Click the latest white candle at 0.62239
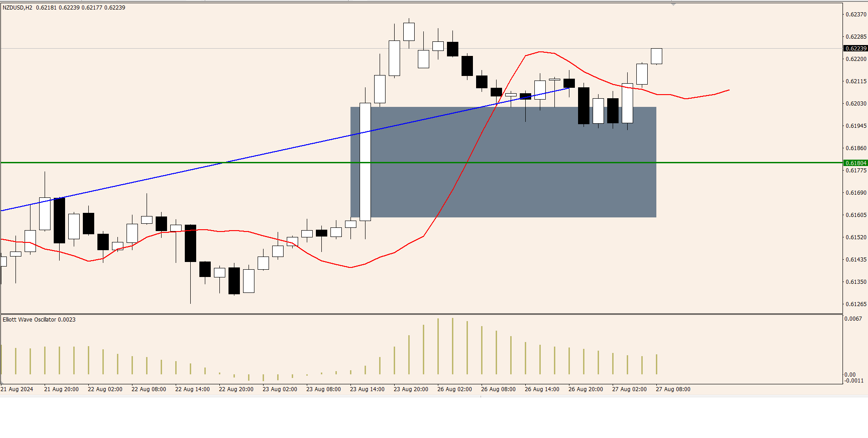 [x=656, y=56]
